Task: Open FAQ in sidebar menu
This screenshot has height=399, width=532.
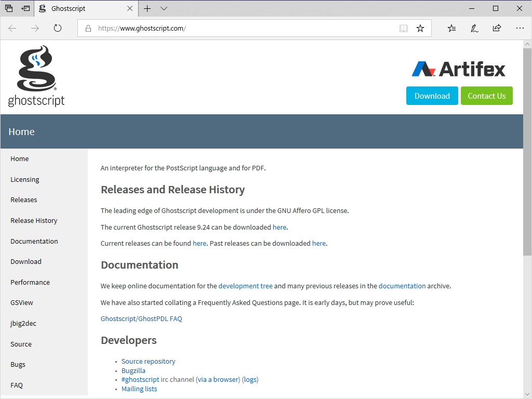Action: [17, 385]
